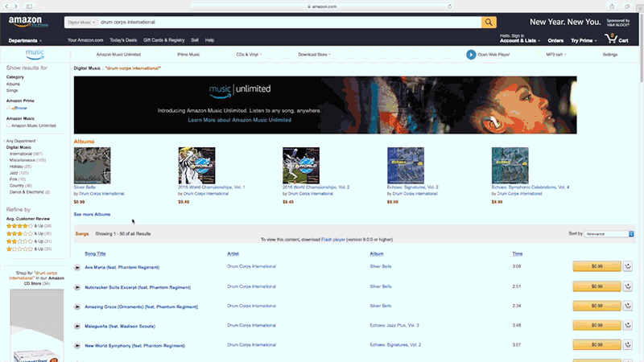Click the Amazon Music logo

(35, 54)
